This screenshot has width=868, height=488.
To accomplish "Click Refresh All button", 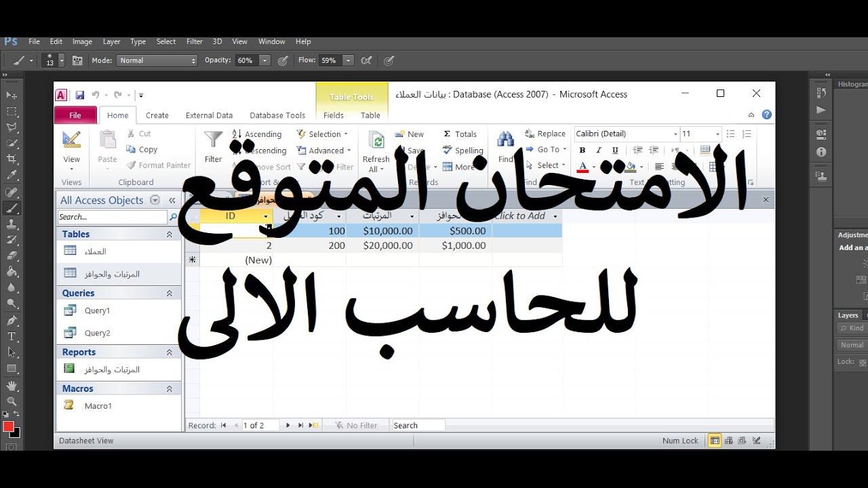I will (x=376, y=152).
